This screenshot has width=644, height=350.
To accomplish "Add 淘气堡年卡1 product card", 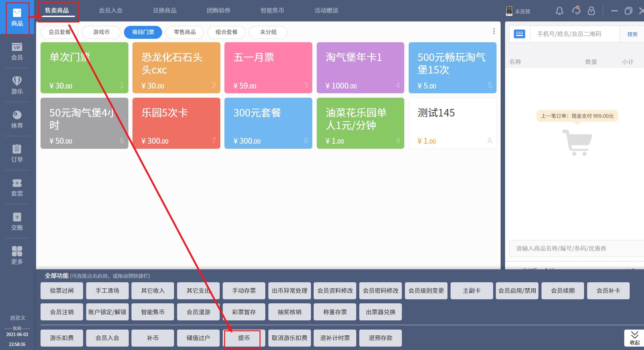I will coord(360,68).
